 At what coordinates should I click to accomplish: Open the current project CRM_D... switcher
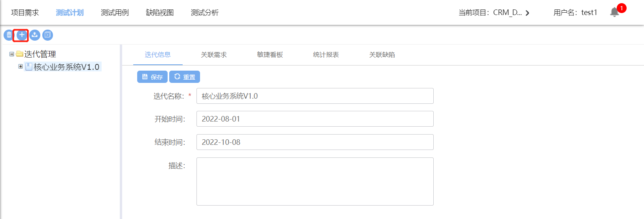click(x=494, y=13)
